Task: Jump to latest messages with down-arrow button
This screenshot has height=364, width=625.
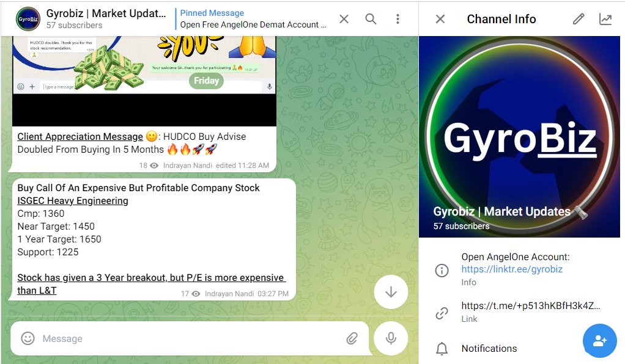Action: click(391, 292)
